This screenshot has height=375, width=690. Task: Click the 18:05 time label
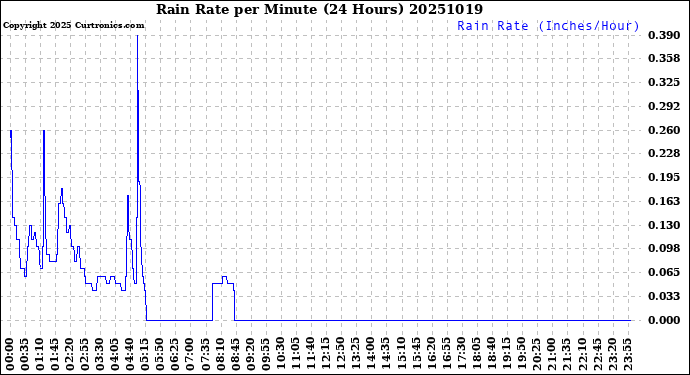click(x=476, y=355)
